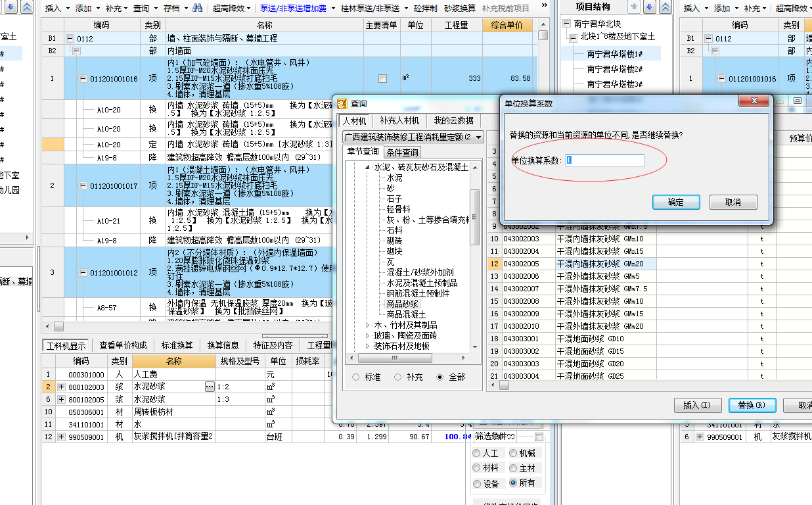
Task: Click the blue down-arrow icon in 项目结构 header
Action: click(649, 7)
